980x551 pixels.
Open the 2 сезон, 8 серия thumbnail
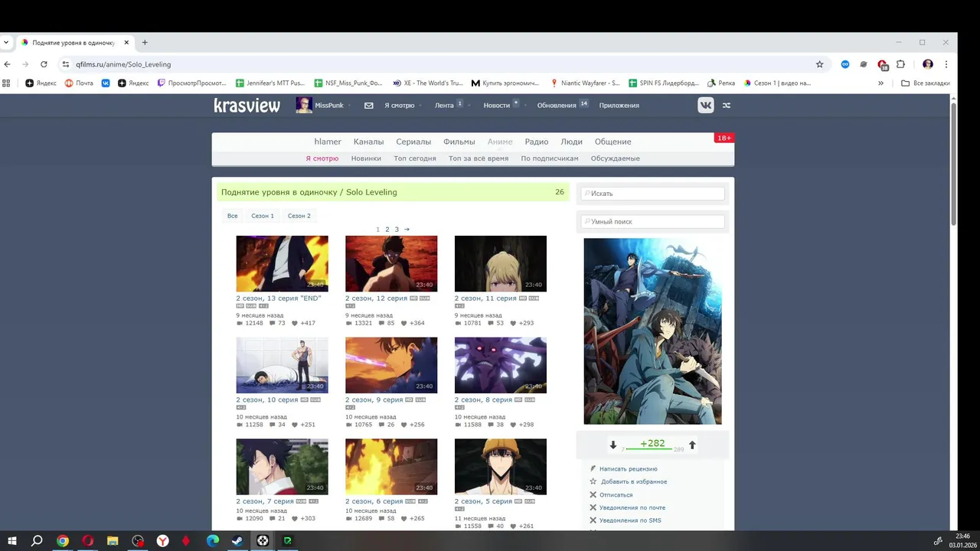click(x=501, y=365)
